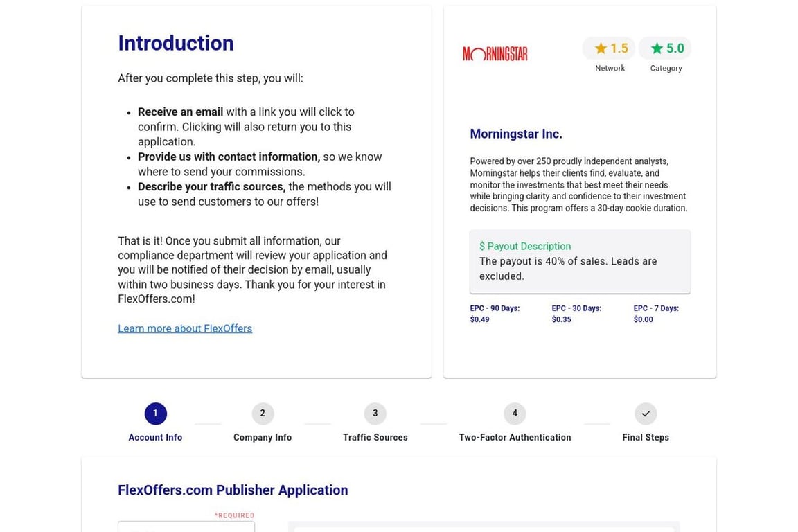798x532 pixels.
Task: Click the Payout Description box
Action: 580,262
